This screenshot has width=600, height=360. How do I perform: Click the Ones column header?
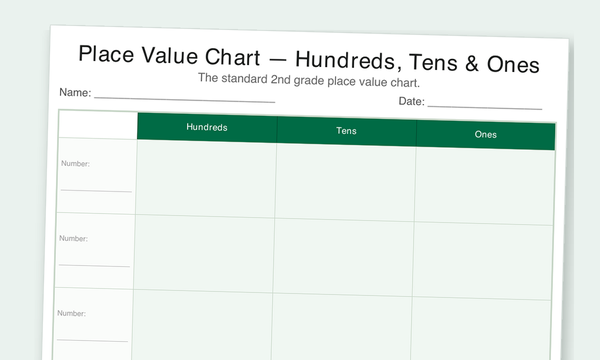pyautogui.click(x=486, y=135)
